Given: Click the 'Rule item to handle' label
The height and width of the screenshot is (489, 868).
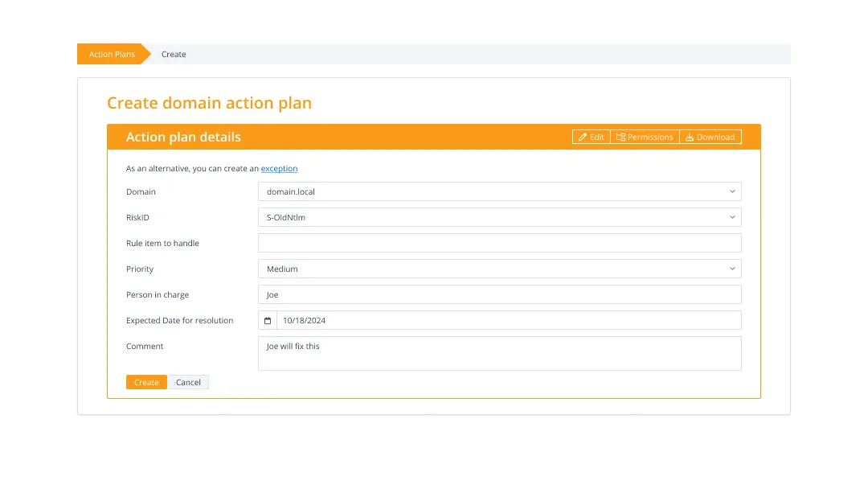Looking at the screenshot, I should [162, 243].
